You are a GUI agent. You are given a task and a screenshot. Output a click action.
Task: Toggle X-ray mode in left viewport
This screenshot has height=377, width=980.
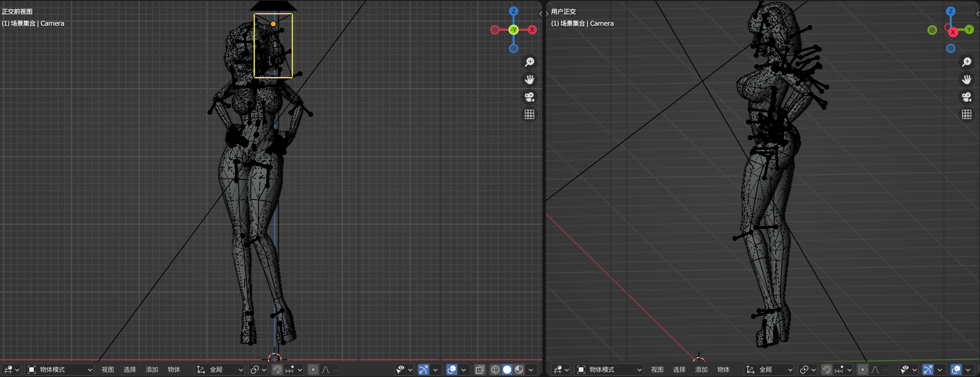point(480,369)
